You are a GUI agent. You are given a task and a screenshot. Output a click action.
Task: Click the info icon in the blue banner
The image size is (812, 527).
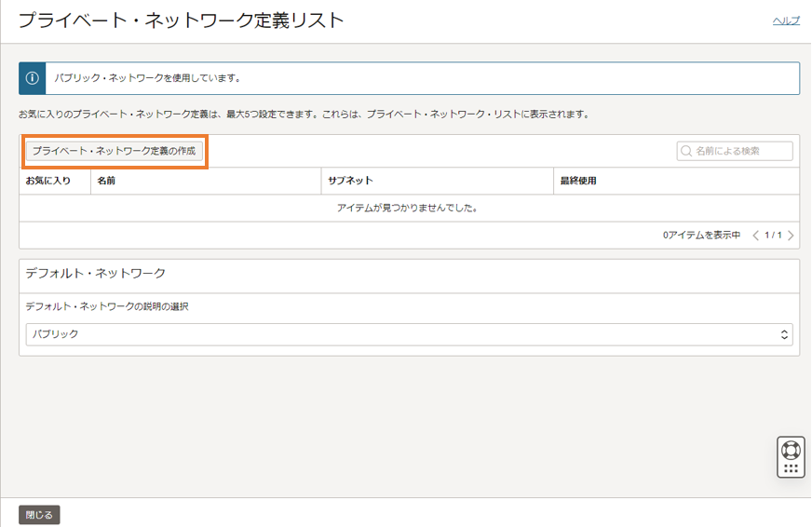pyautogui.click(x=32, y=78)
